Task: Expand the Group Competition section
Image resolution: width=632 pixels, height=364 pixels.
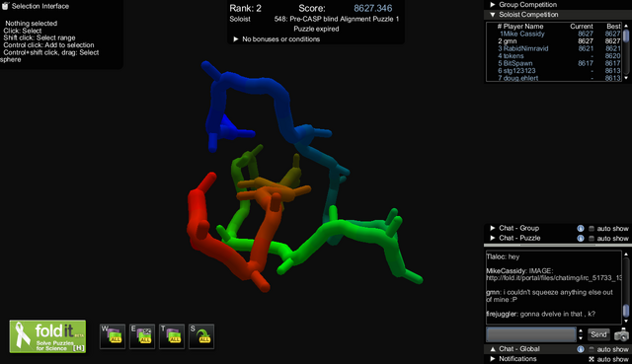Action: point(493,4)
